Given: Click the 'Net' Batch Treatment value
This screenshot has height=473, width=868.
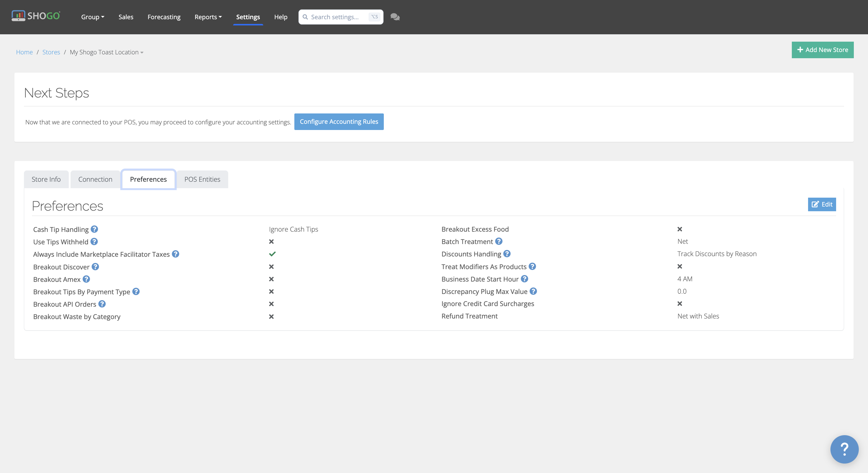Looking at the screenshot, I should coord(683,241).
